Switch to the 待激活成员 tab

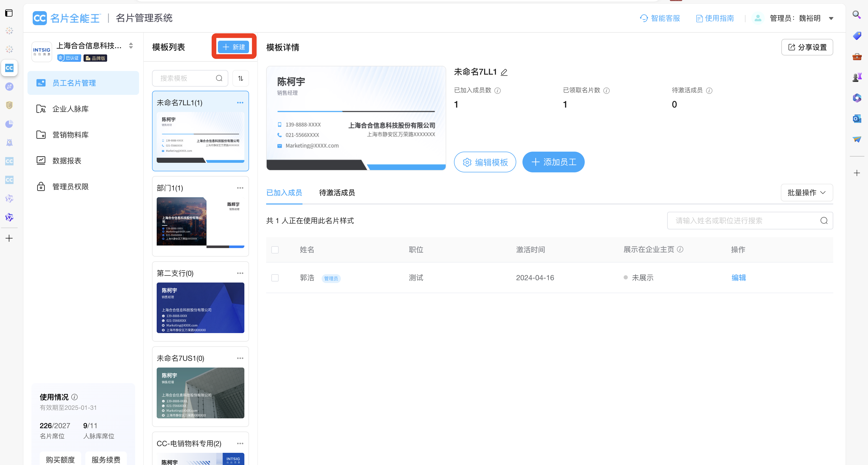pyautogui.click(x=337, y=193)
